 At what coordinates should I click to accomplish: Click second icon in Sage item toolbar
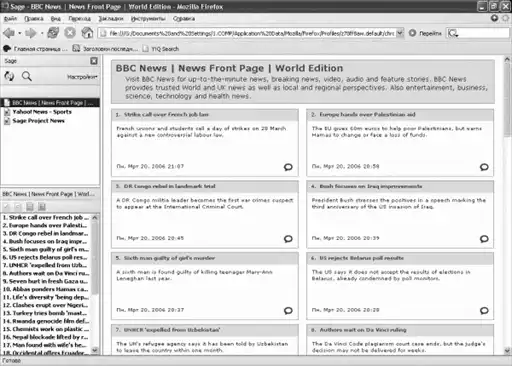[x=18, y=207]
